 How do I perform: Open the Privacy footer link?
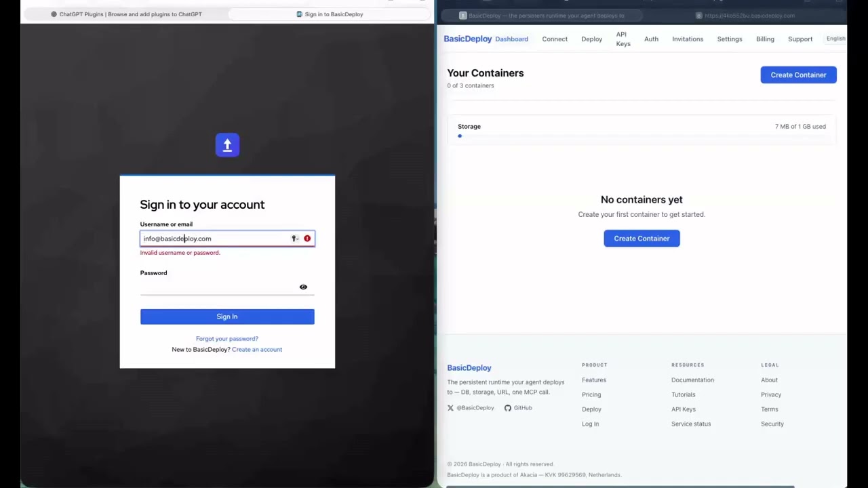point(771,394)
